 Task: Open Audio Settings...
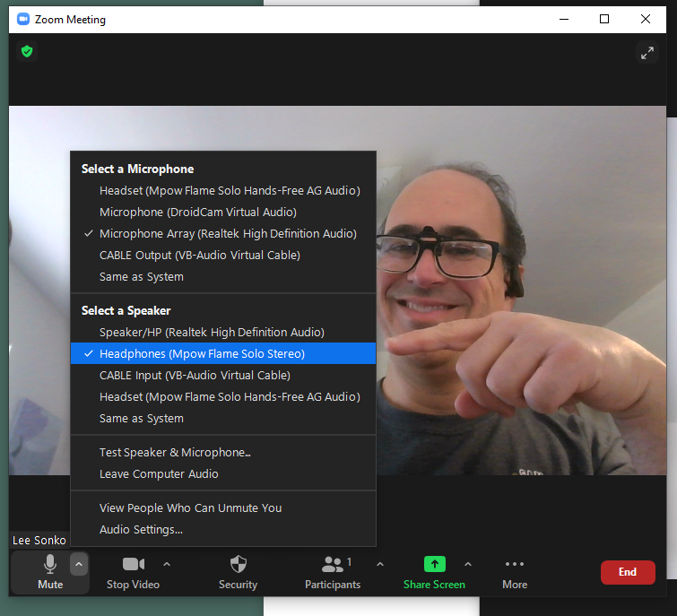[x=223, y=530]
